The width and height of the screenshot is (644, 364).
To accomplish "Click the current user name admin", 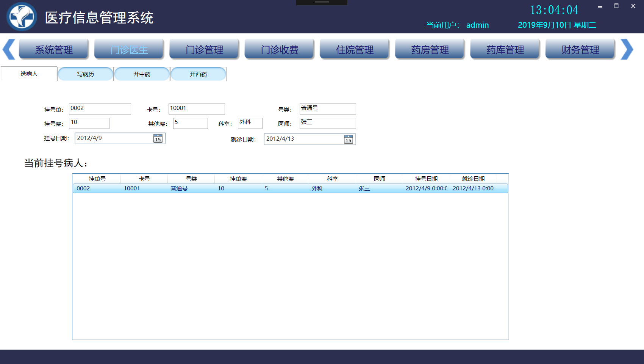I will pyautogui.click(x=477, y=25).
